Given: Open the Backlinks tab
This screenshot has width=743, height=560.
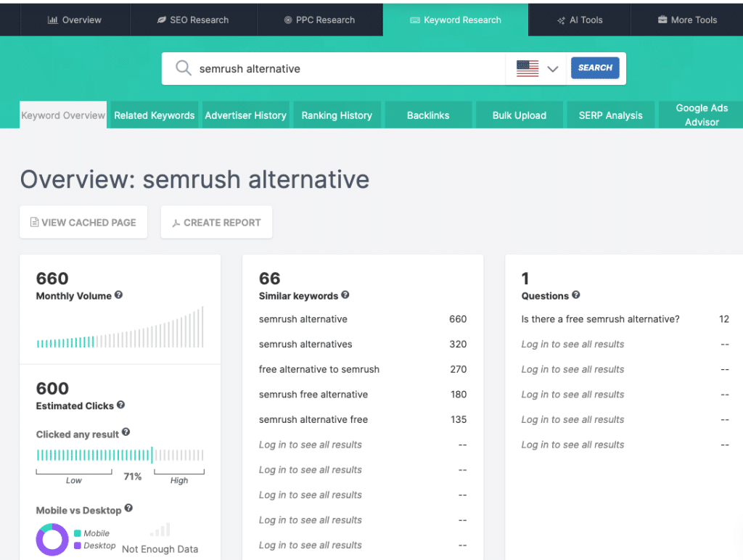Looking at the screenshot, I should pyautogui.click(x=428, y=115).
